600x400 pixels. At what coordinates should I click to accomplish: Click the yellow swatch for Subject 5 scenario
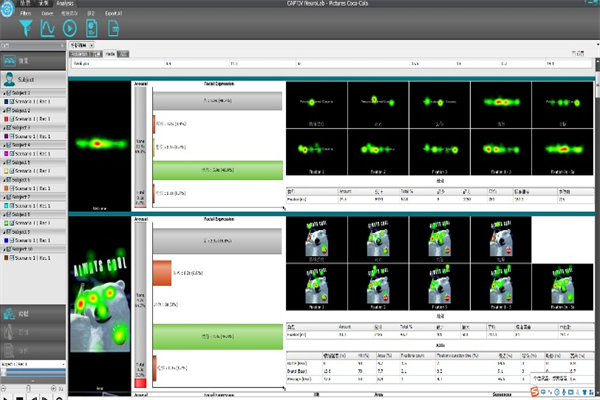[6, 171]
